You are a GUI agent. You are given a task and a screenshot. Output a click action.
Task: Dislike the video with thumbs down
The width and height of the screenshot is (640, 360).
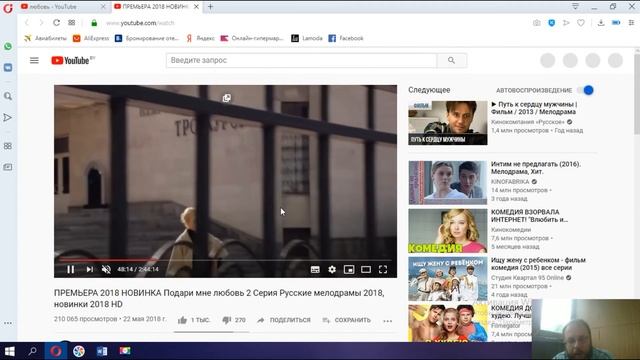click(227, 320)
